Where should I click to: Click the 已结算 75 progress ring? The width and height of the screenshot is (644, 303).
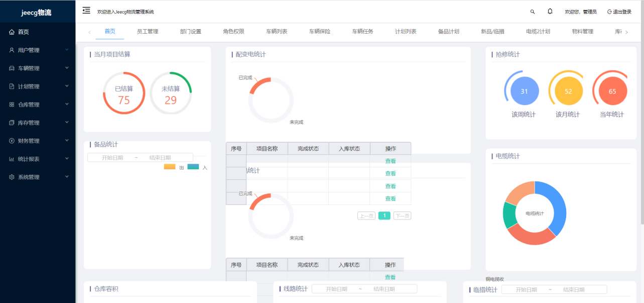[x=124, y=93]
